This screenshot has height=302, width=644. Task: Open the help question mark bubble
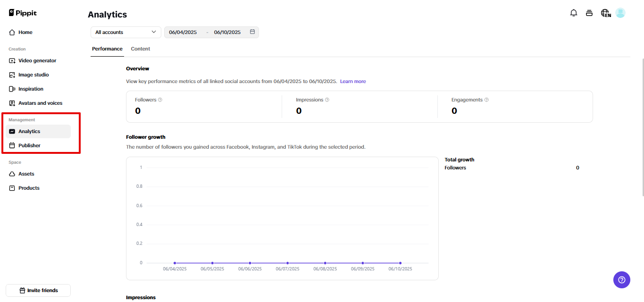[621, 280]
